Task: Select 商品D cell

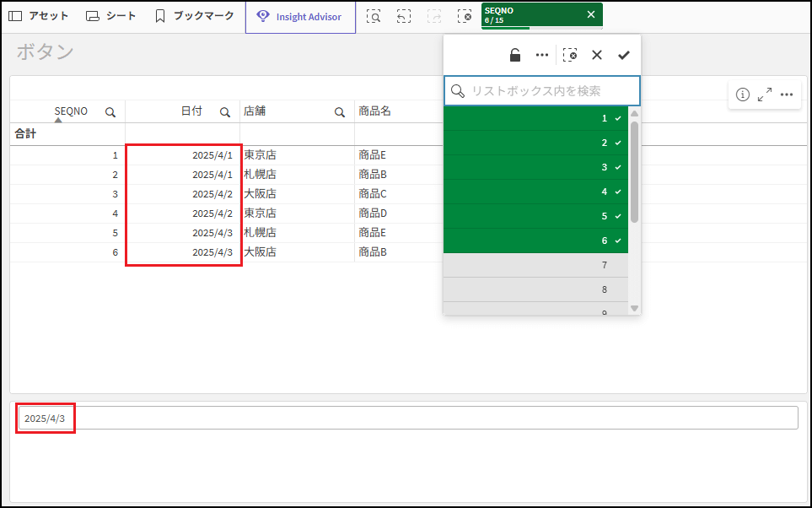Action: pyautogui.click(x=373, y=213)
